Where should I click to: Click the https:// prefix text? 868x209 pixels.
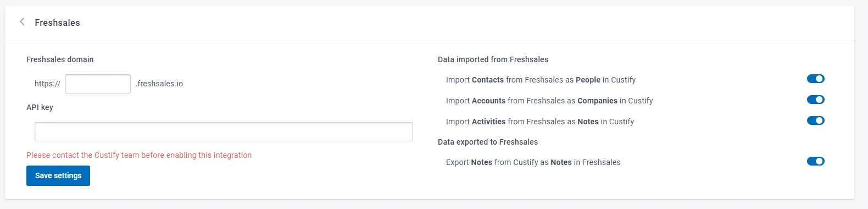point(47,84)
